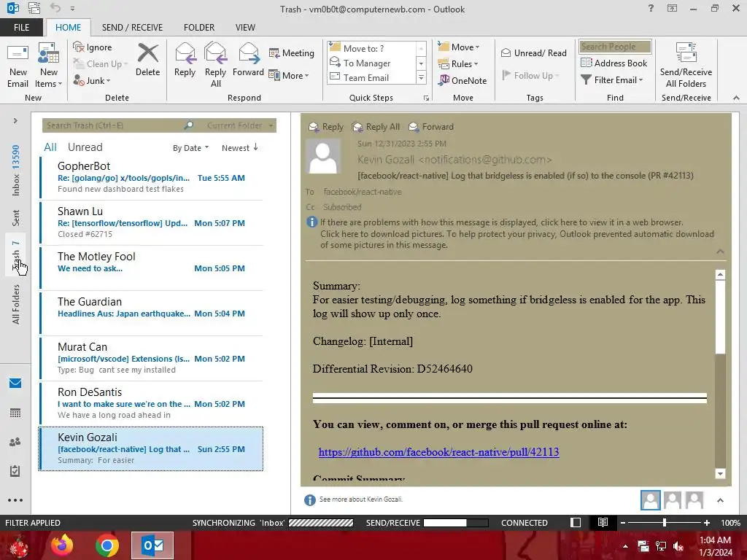Click the ribbon Reply button
The image size is (747, 560).
185,60
